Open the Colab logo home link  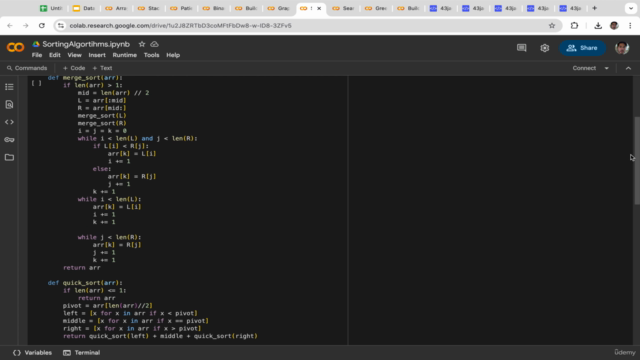pos(15,48)
